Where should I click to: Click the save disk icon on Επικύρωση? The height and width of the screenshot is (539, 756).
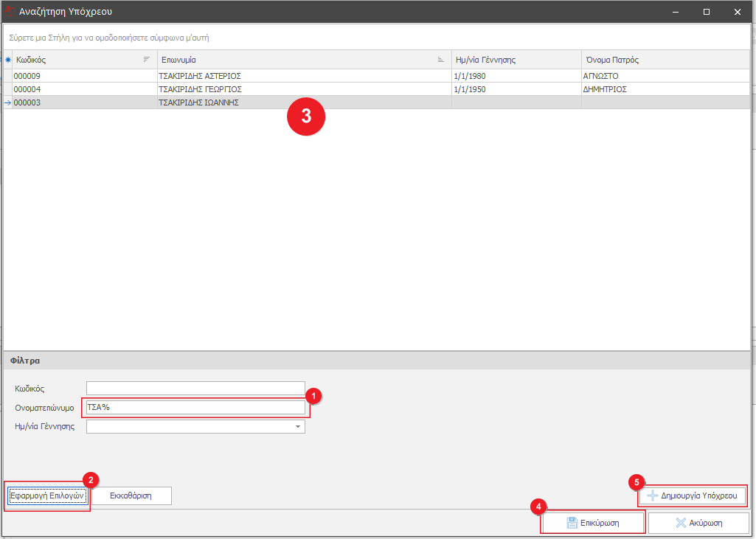coord(572,523)
